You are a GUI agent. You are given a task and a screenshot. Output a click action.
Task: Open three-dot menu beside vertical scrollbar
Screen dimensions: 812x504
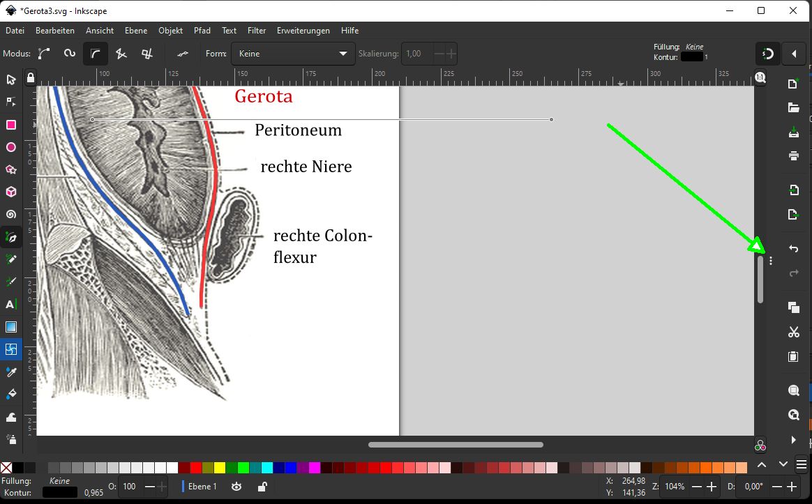tap(771, 261)
